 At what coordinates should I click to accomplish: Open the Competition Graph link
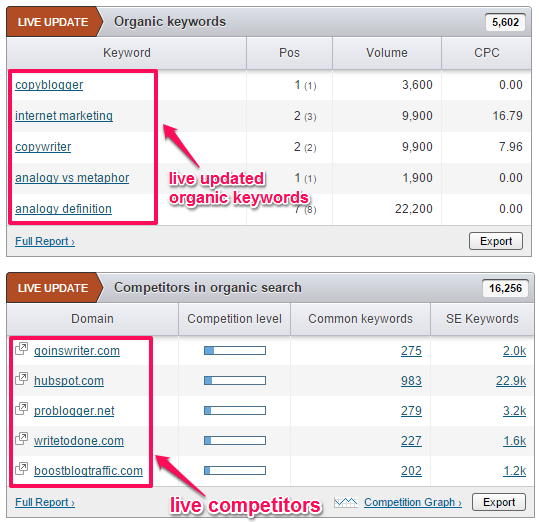(413, 502)
